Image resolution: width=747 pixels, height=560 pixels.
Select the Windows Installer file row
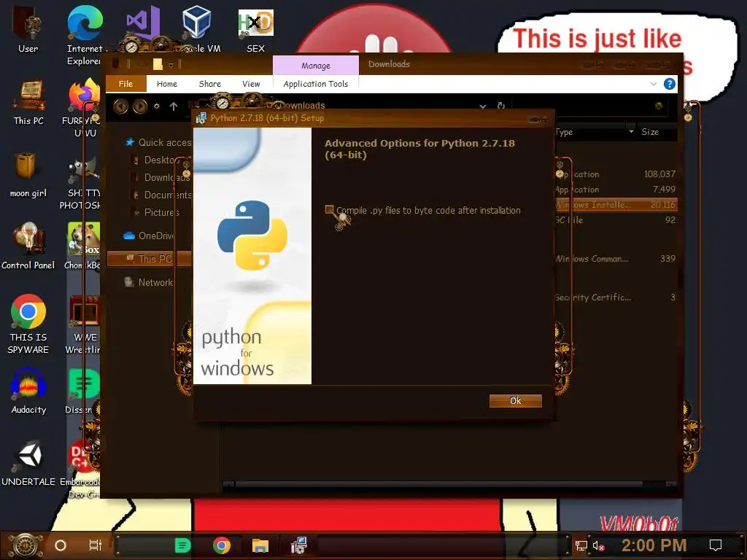click(x=616, y=205)
